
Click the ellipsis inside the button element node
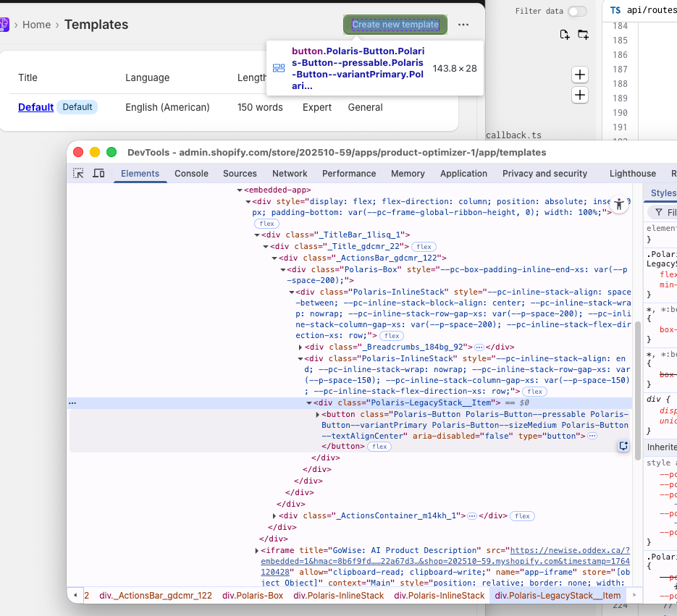pyautogui.click(x=592, y=436)
